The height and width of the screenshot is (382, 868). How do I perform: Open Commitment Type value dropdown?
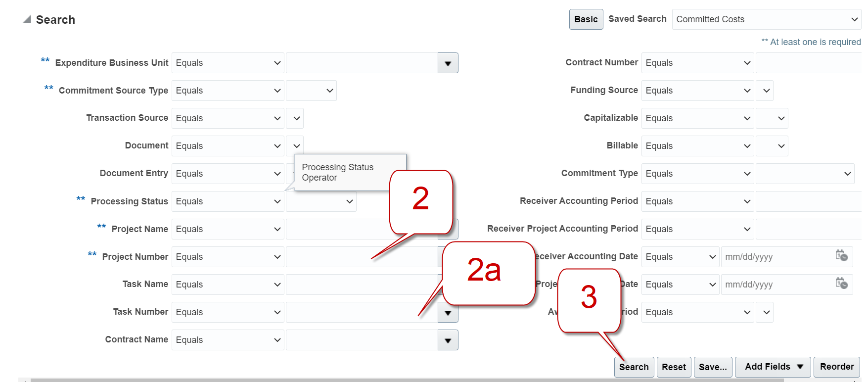[805, 174]
